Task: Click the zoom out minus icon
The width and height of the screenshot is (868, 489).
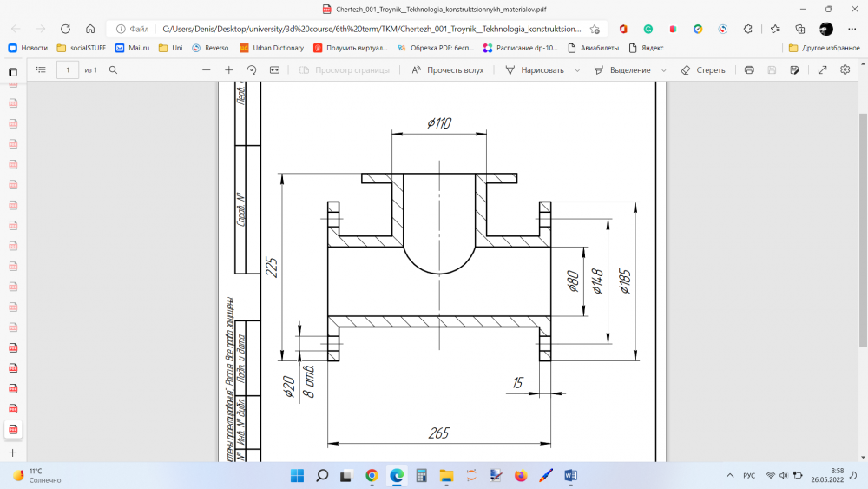Action: click(206, 69)
